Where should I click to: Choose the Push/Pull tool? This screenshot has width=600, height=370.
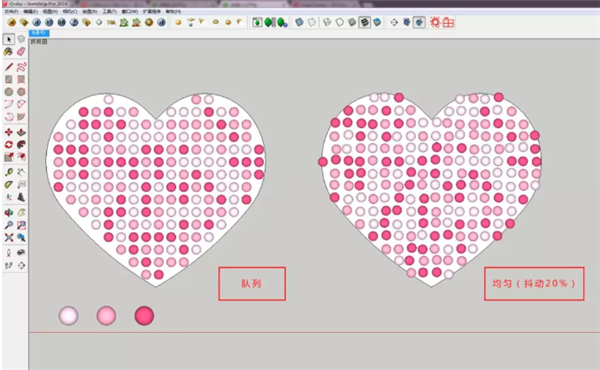21,132
